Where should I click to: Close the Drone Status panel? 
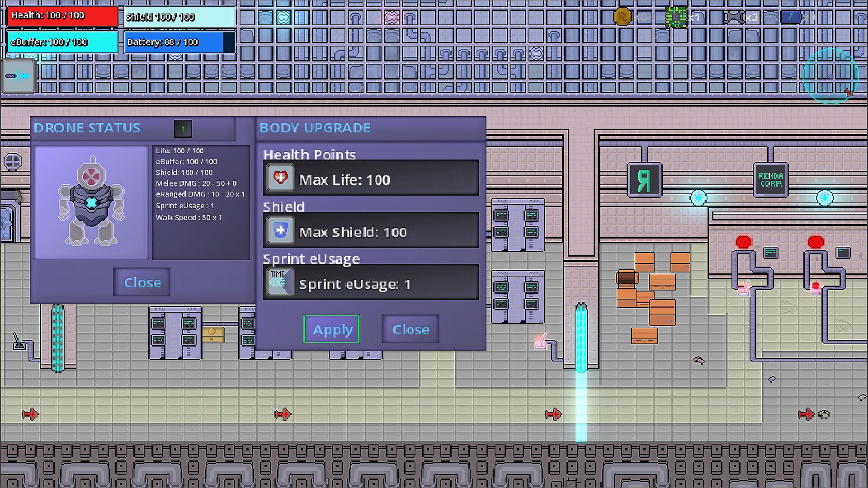point(142,282)
